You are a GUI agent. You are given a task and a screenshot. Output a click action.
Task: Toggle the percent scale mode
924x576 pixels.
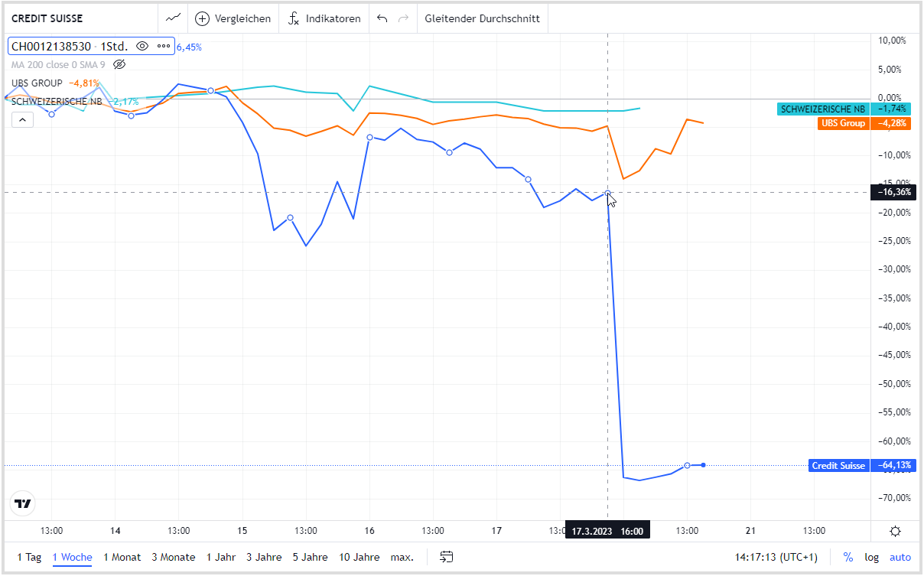click(x=848, y=557)
